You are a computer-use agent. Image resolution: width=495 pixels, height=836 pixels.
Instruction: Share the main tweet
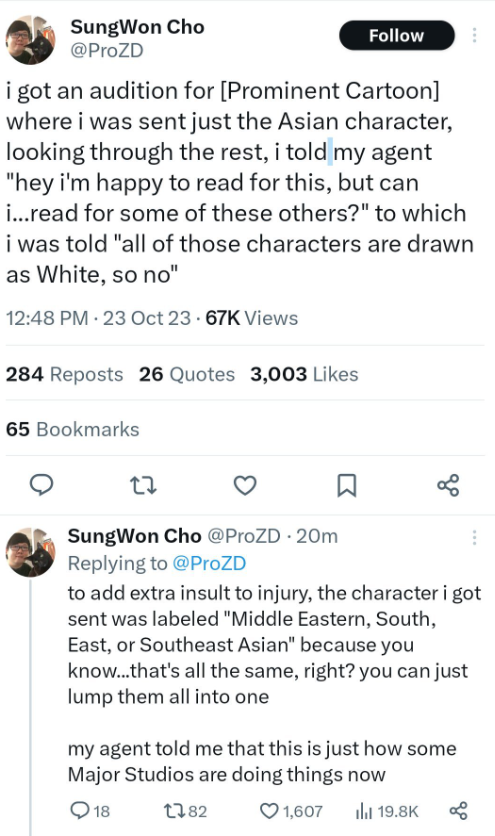point(448,485)
